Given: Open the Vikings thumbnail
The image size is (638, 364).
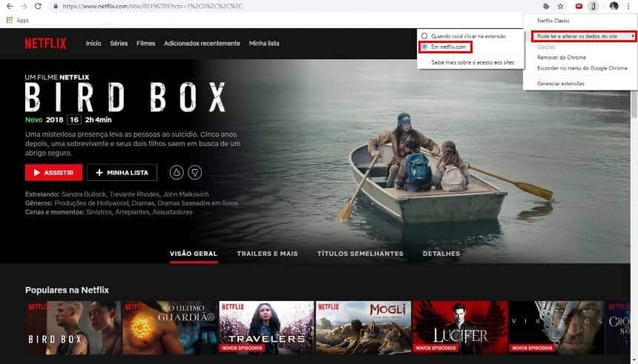Looking at the screenshot, I should 557,328.
